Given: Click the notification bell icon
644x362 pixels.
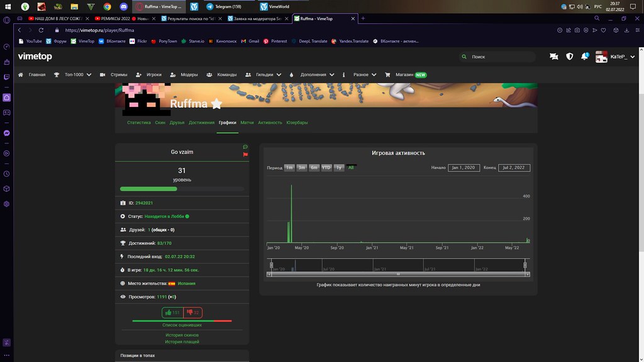Looking at the screenshot, I should click(585, 57).
